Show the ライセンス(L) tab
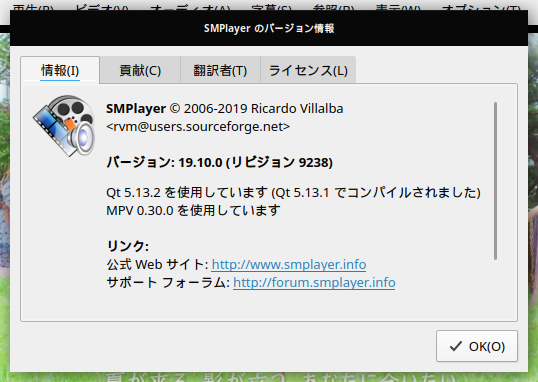 click(x=308, y=70)
